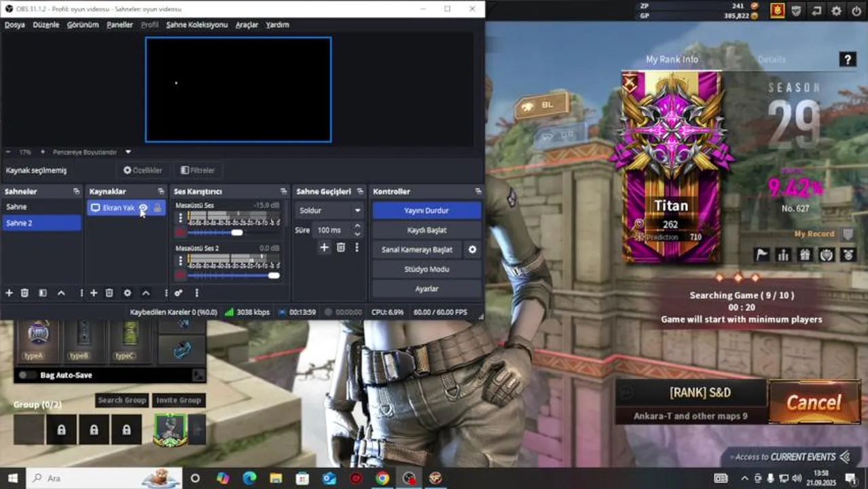868x489 pixels.
Task: Open the flag icon under My Record
Action: coord(762,255)
